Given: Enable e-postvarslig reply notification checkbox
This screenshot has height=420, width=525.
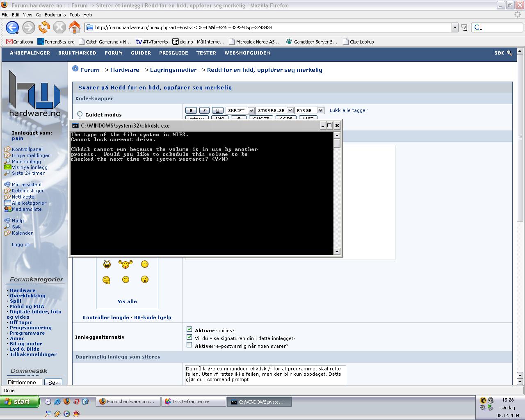Looking at the screenshot, I should click(189, 345).
